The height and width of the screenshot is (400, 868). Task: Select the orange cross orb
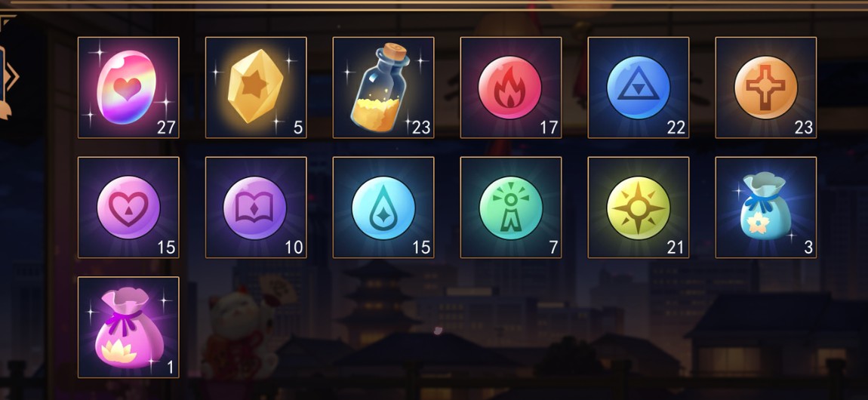(765, 88)
